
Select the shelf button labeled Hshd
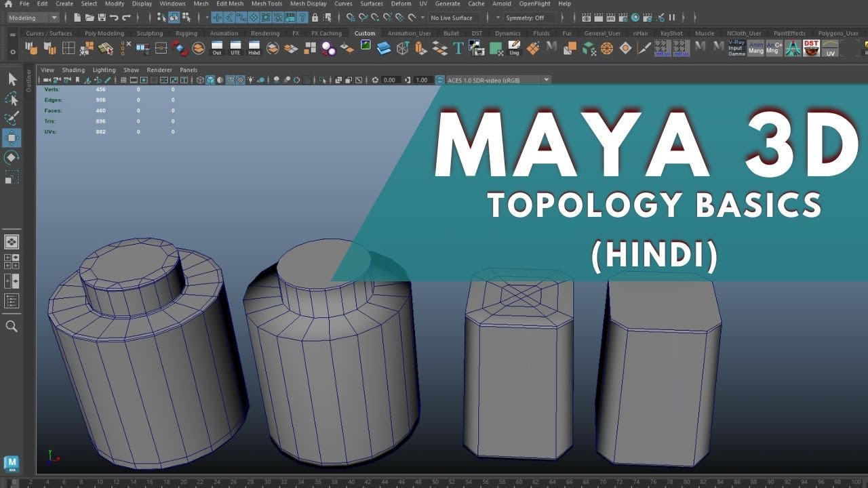[254, 48]
